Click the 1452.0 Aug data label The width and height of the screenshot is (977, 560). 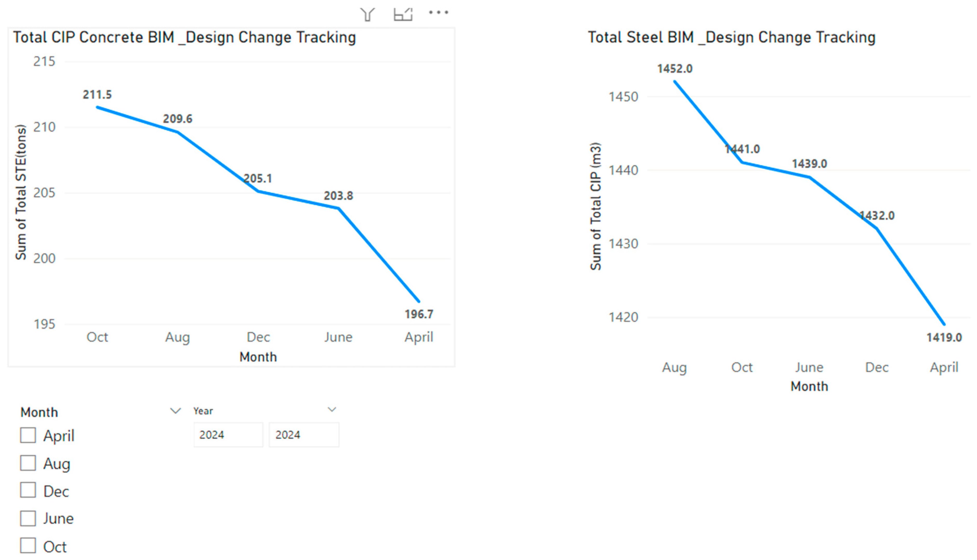point(675,69)
